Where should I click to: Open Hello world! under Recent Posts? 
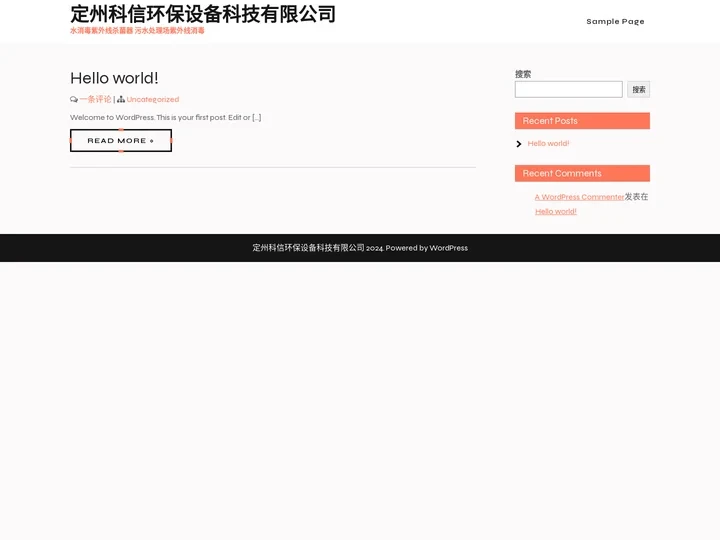point(548,144)
